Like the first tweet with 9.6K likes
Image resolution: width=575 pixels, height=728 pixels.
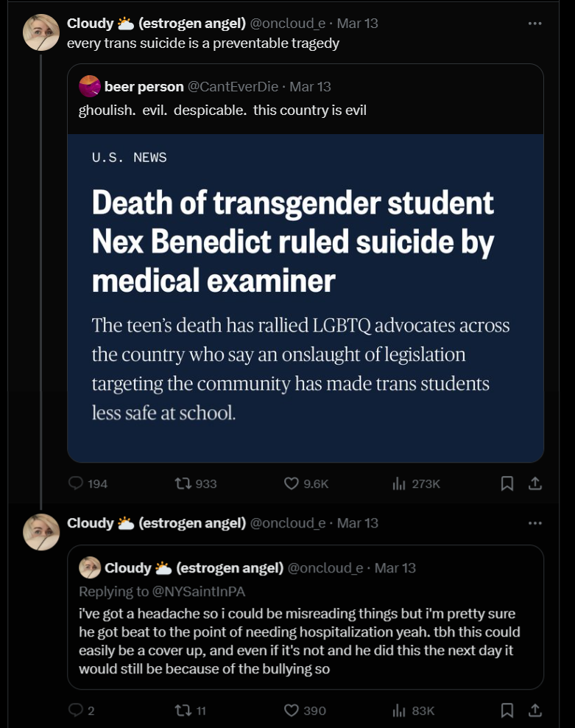tap(292, 483)
